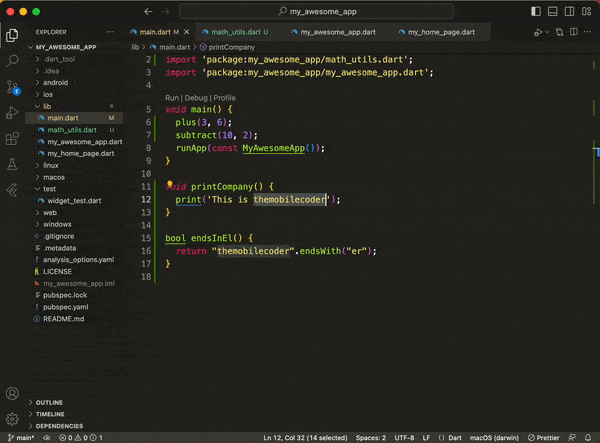Switch to the my_home_page.dart tab

tap(440, 32)
